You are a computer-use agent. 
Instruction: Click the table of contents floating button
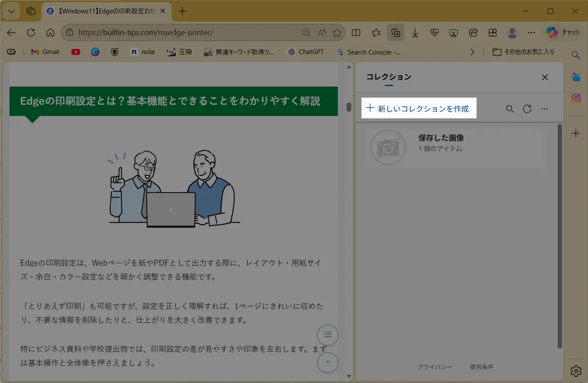click(328, 334)
